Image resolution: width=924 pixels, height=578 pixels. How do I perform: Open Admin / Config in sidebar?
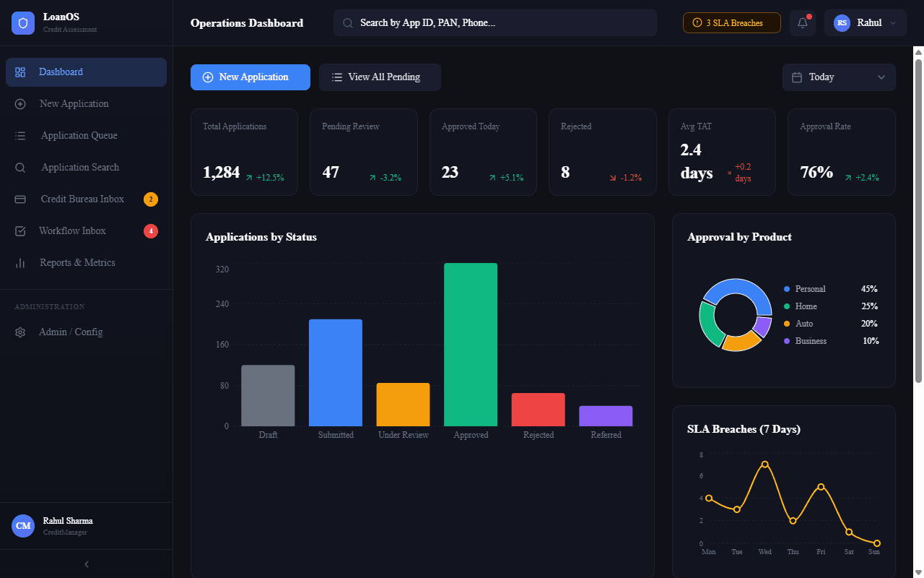tap(86, 332)
